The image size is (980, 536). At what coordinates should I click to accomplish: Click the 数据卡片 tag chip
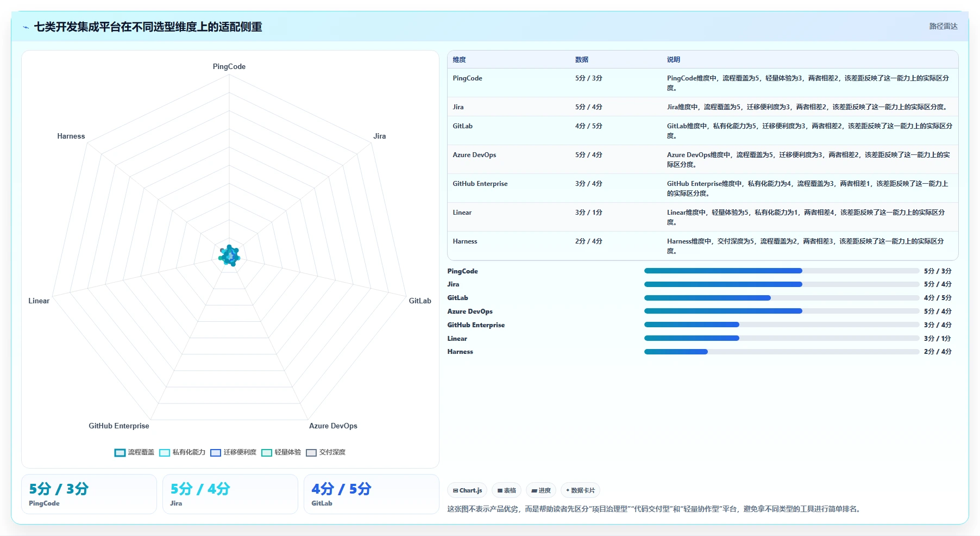580,490
